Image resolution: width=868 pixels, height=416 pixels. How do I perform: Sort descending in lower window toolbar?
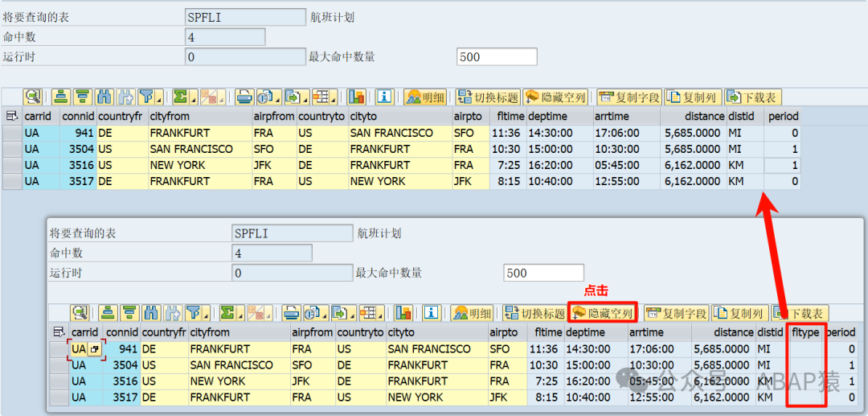click(129, 313)
